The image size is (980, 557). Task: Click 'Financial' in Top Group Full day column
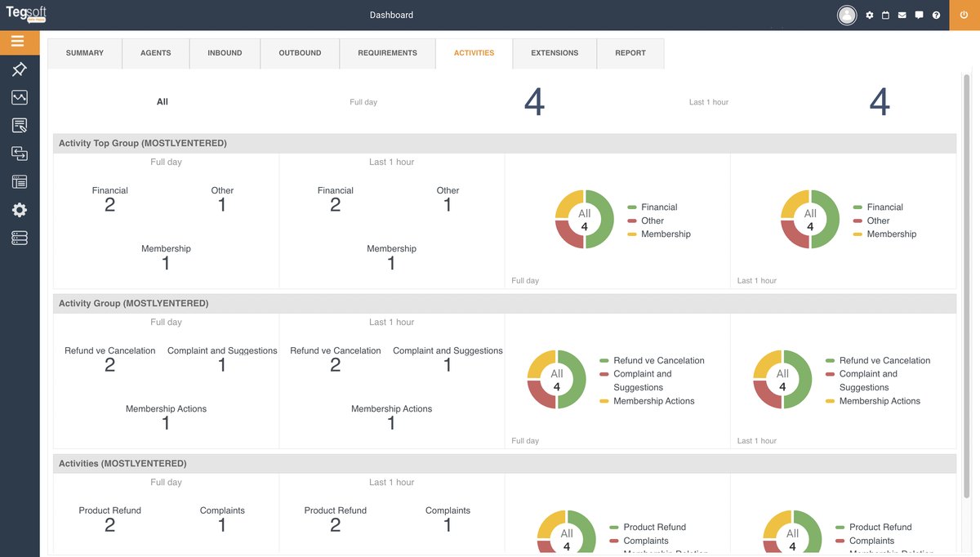[x=110, y=190]
